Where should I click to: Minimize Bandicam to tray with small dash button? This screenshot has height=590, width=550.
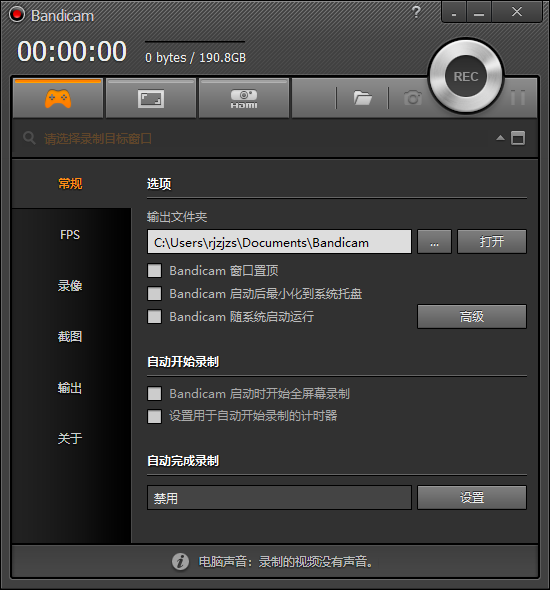tap(454, 13)
